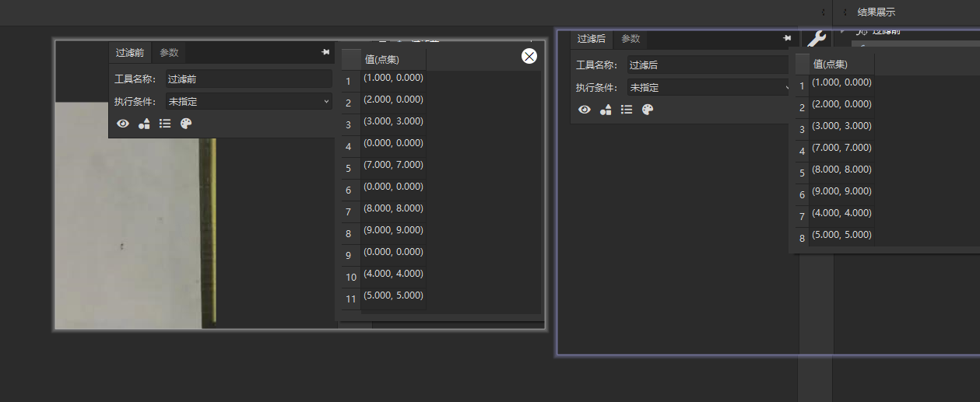The height and width of the screenshot is (402, 980).
Task: Click the list icon in 过滤前 panel
Action: (x=165, y=124)
